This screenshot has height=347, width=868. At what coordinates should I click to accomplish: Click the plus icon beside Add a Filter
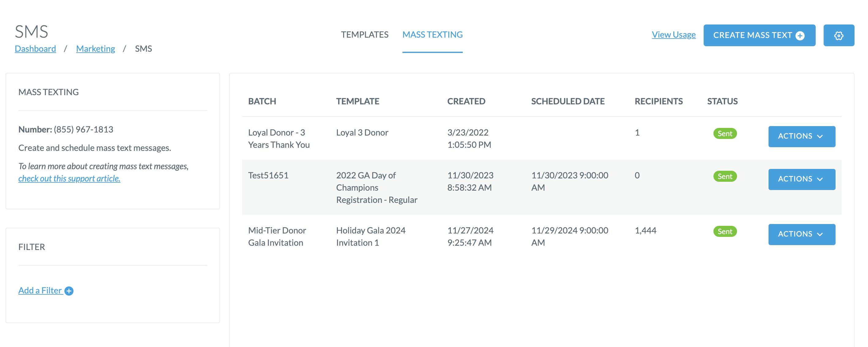pyautogui.click(x=69, y=291)
